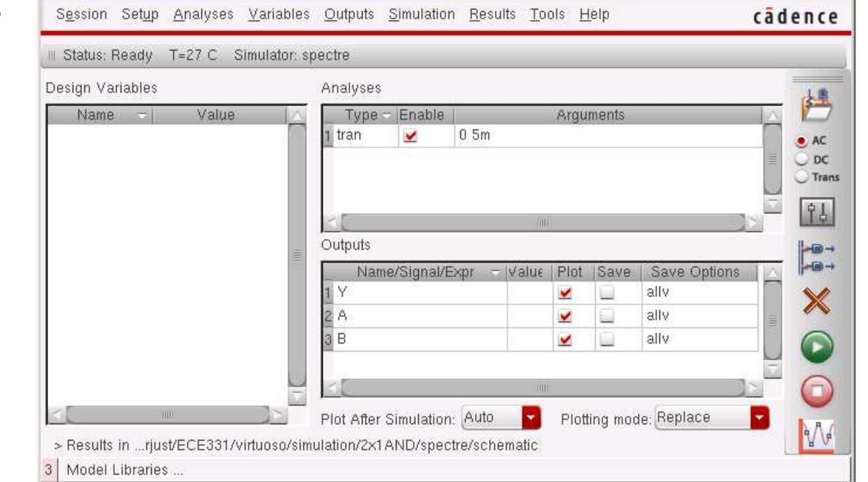Click the Analyses horizontal scrollbar

click(x=543, y=221)
